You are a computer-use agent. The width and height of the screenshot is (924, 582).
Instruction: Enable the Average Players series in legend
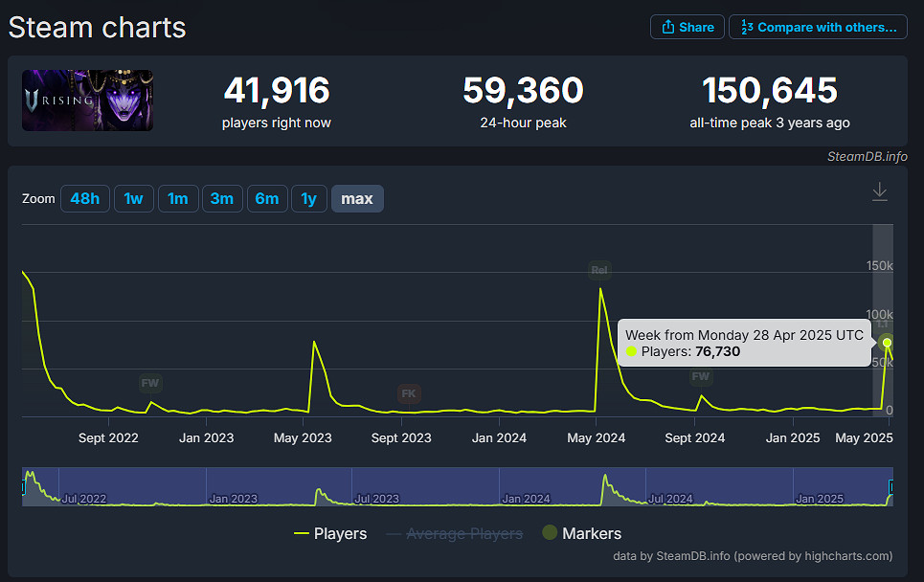(x=454, y=533)
